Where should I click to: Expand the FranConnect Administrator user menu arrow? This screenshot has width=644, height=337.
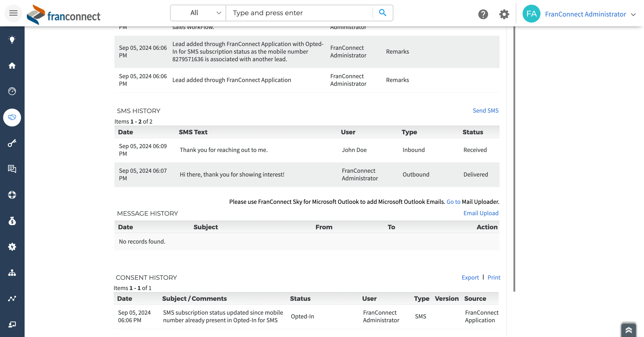633,15
